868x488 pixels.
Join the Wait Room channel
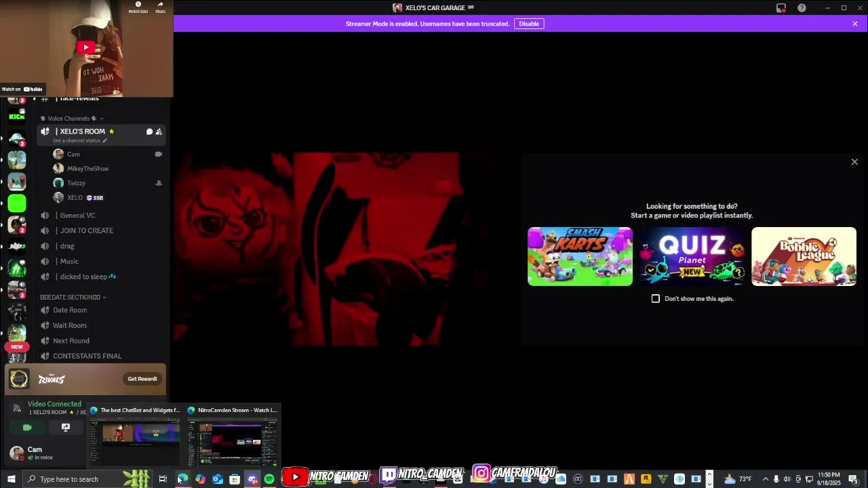point(102,325)
